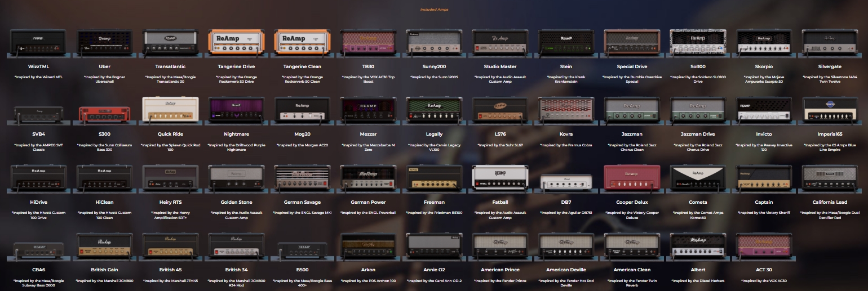Click 'Inspired by the Sunn 1200S' caption
Viewport: 868px width, 291px height.
pos(434,77)
